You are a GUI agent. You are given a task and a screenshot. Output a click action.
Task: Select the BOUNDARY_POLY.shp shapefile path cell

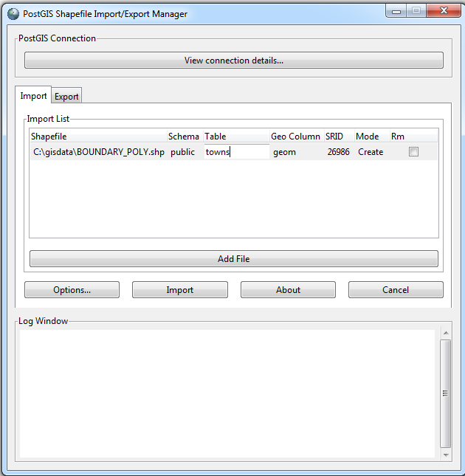[x=99, y=152]
